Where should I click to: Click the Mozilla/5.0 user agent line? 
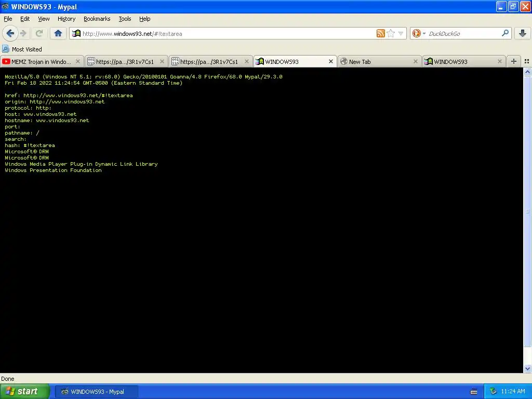click(x=143, y=77)
